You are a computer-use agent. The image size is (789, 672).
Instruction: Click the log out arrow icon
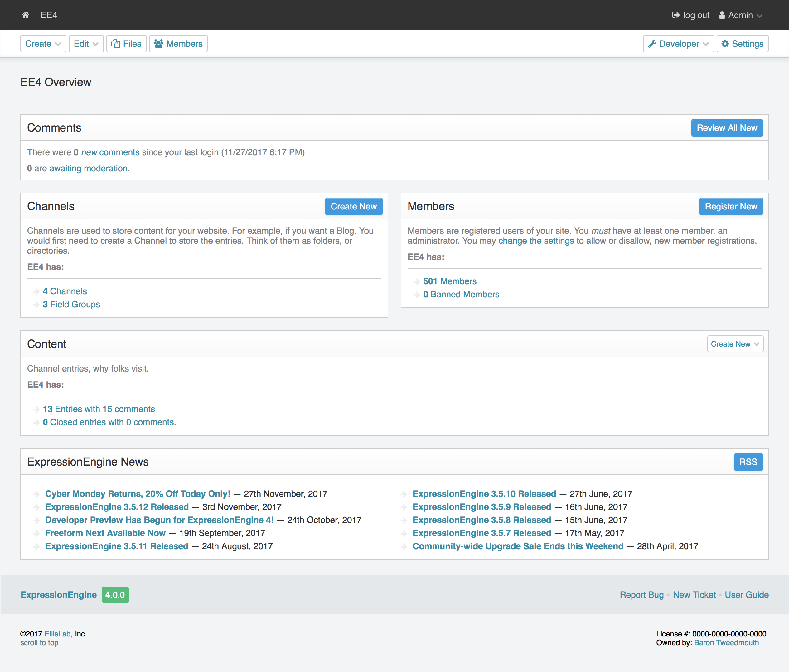(675, 15)
